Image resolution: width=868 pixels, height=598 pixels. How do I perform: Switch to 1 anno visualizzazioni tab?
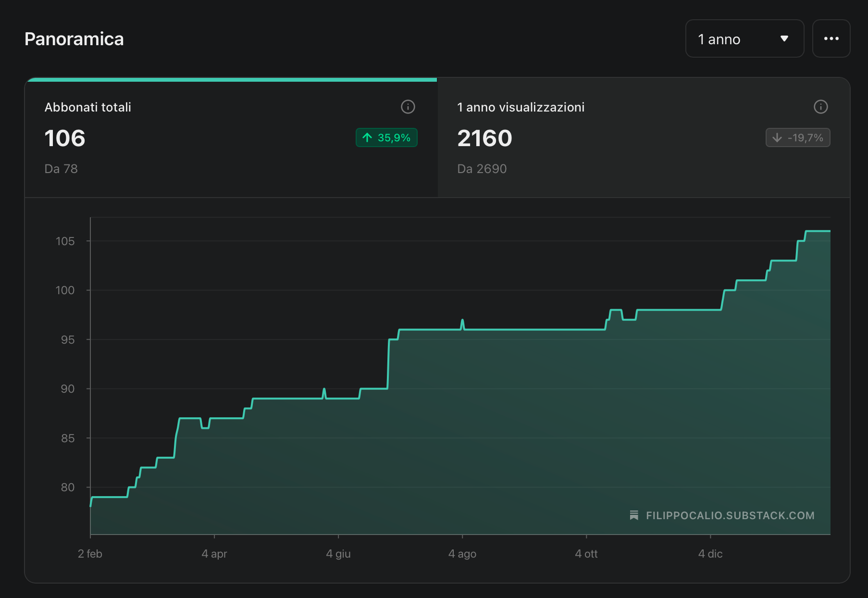644,137
